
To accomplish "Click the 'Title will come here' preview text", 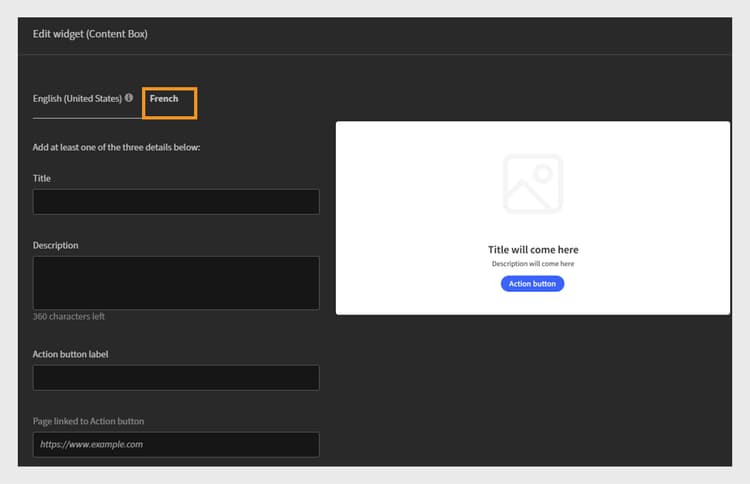I will point(533,250).
